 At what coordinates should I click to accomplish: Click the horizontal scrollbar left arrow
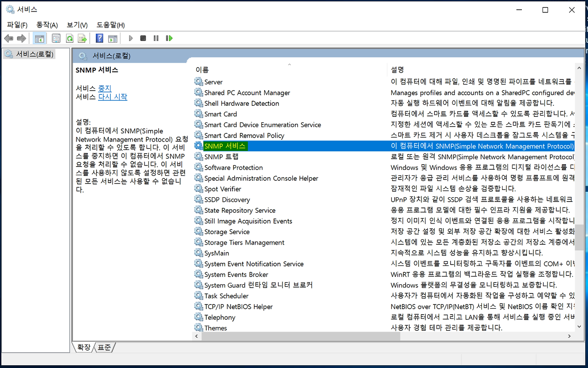(197, 337)
